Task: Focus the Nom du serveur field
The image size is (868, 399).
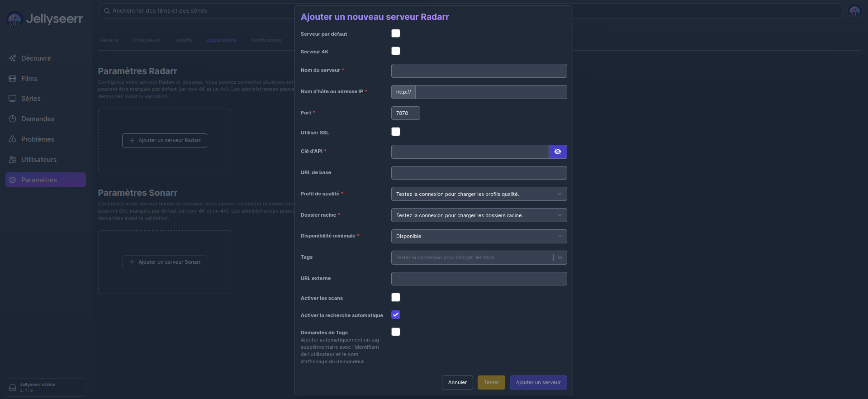Action: pos(479,71)
